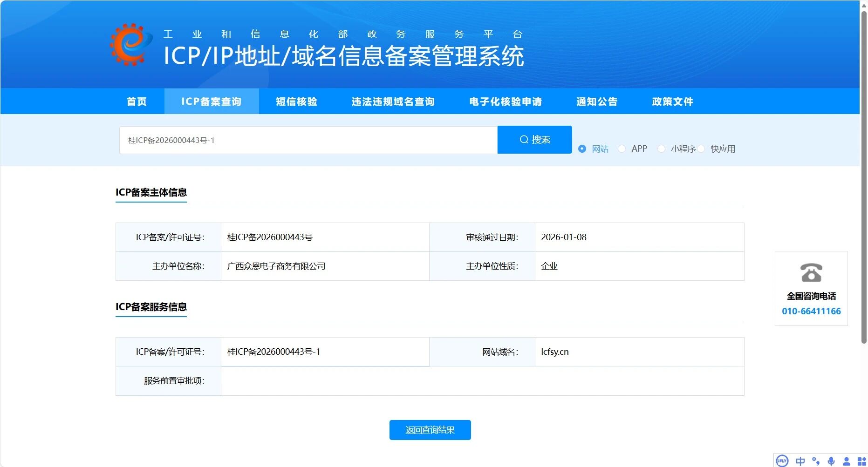Click the 搜索 search button
The height and width of the screenshot is (467, 868).
(535, 140)
